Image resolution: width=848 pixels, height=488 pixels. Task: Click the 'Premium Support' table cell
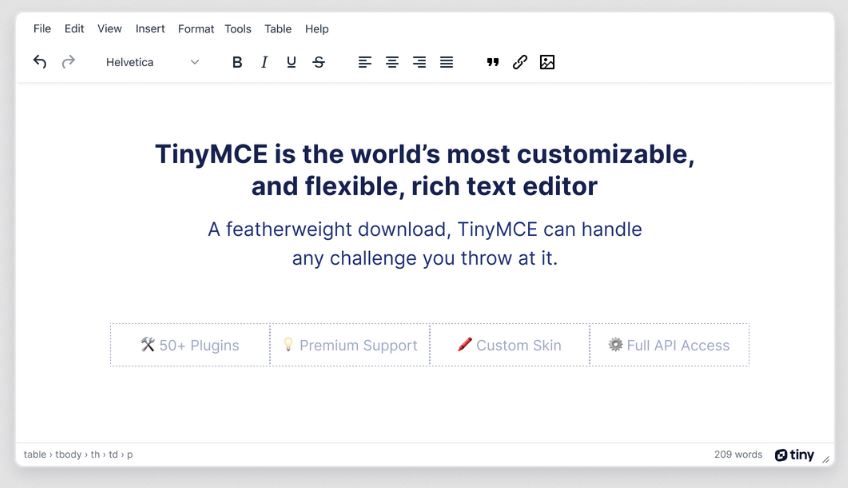click(x=350, y=345)
